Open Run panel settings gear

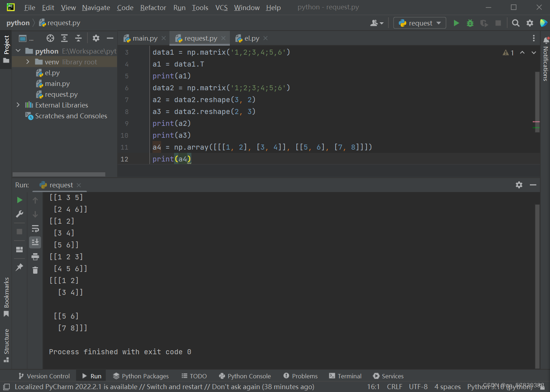(x=519, y=185)
